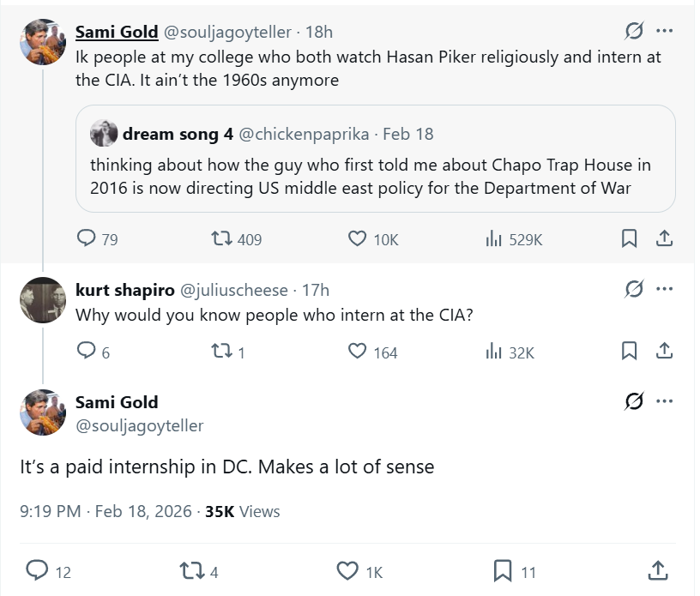This screenshot has height=596, width=700.
Task: Open the @souljagoyteller handle in main tweet
Action: [x=139, y=425]
